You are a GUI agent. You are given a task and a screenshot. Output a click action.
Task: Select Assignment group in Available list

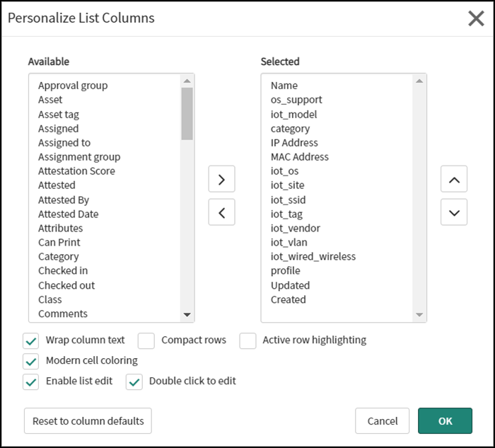[x=79, y=157]
